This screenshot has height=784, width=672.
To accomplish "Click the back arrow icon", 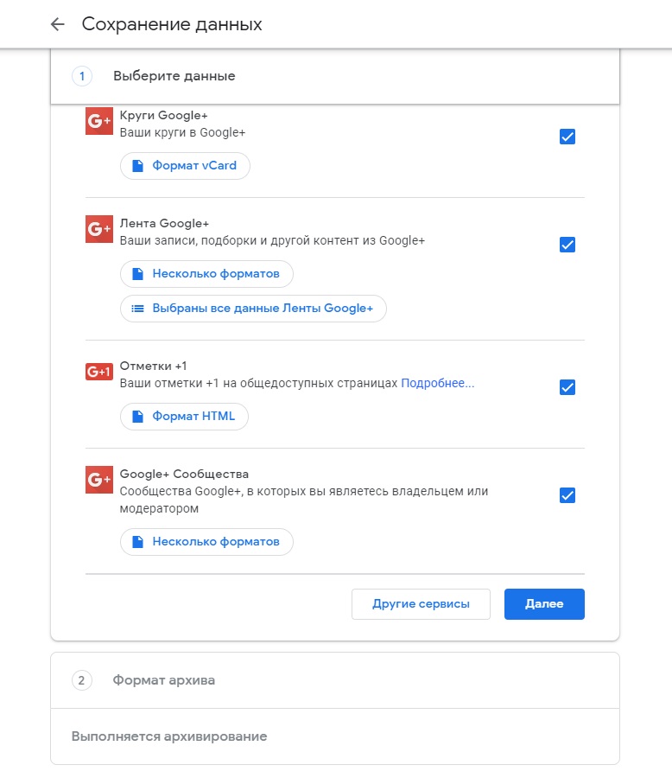I will (x=58, y=24).
